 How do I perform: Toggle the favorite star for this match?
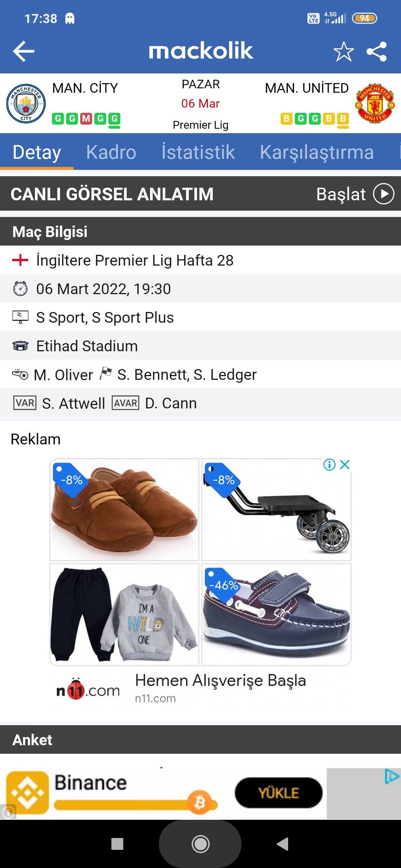click(x=343, y=51)
